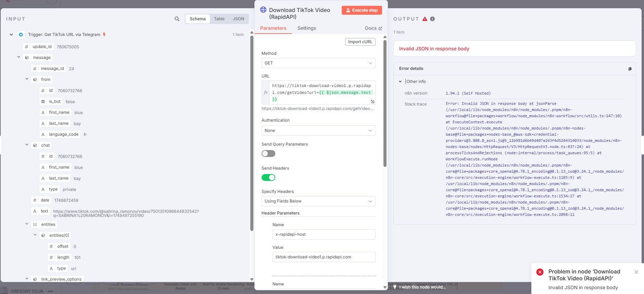Click the node title Download TikTok Video
This screenshot has height=294, width=644.
300,13
